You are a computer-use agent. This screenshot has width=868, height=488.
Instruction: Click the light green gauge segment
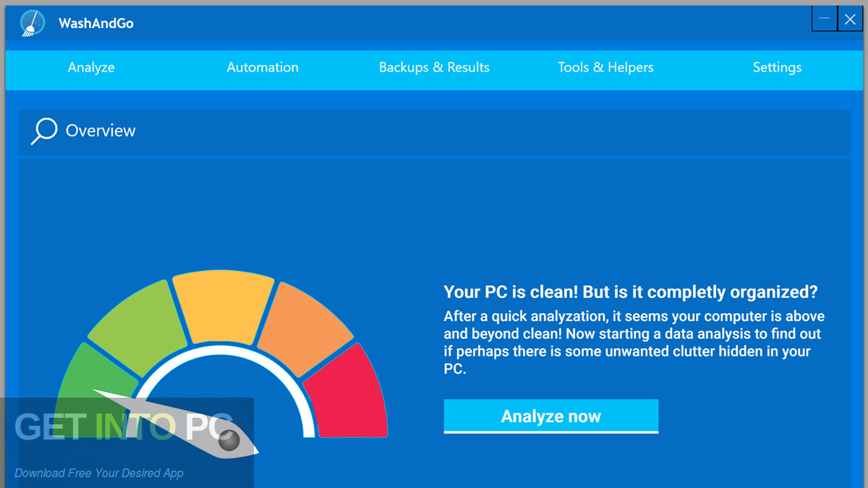click(x=136, y=327)
